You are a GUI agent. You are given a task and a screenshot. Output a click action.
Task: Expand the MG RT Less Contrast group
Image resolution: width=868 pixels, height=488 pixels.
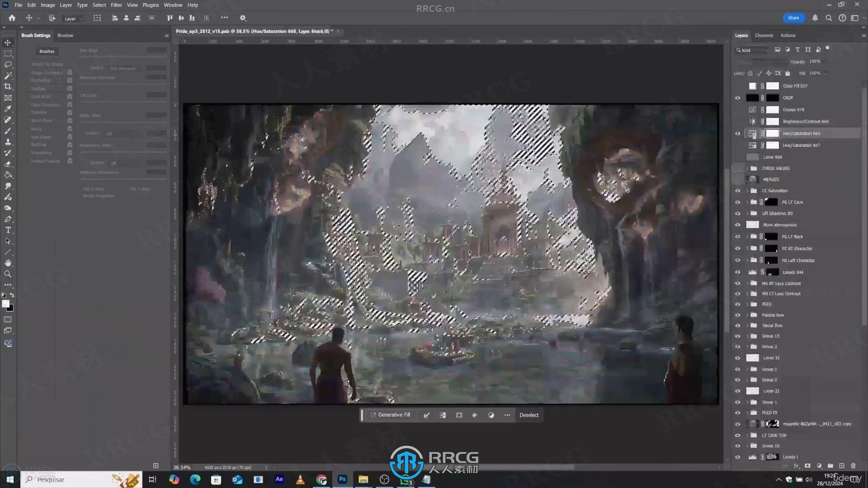747,283
